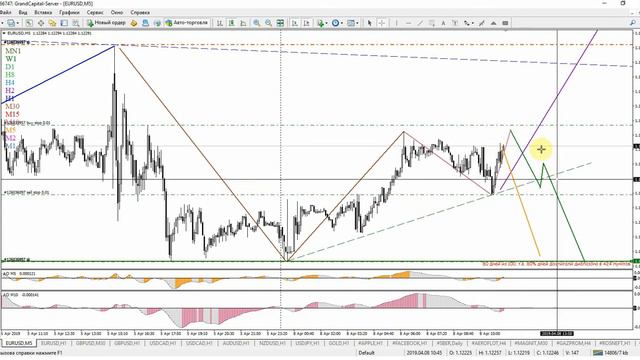This screenshot has width=640, height=360.
Task: Show the Terminal panel icon
Action: tap(64, 23)
